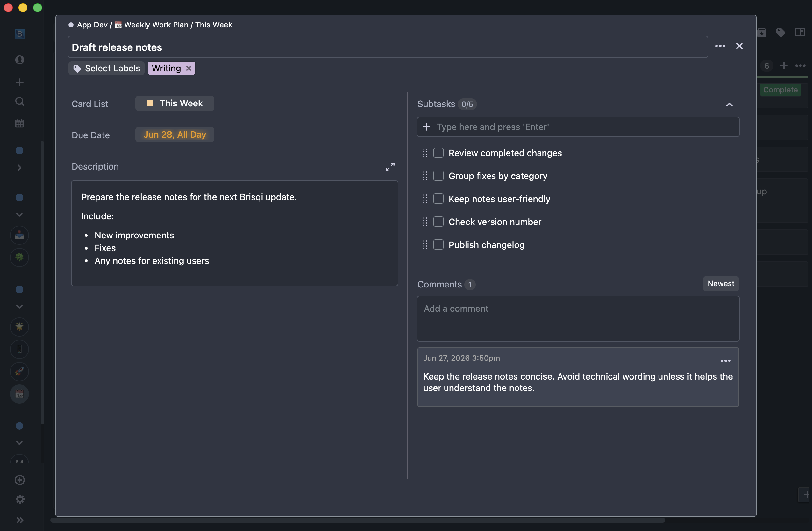812x531 pixels.
Task: Click the tag icon in the board toolbar
Action: point(780,33)
